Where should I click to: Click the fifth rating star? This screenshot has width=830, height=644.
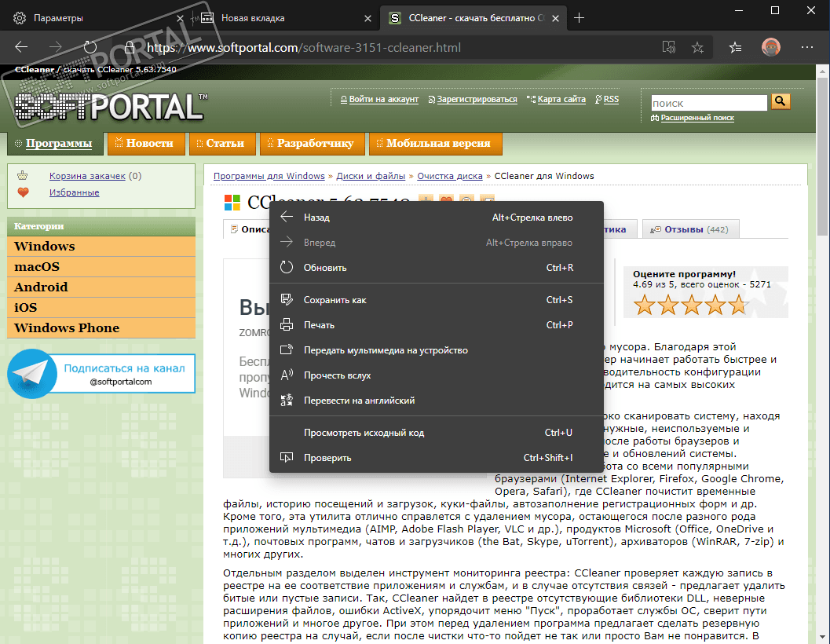coord(738,305)
